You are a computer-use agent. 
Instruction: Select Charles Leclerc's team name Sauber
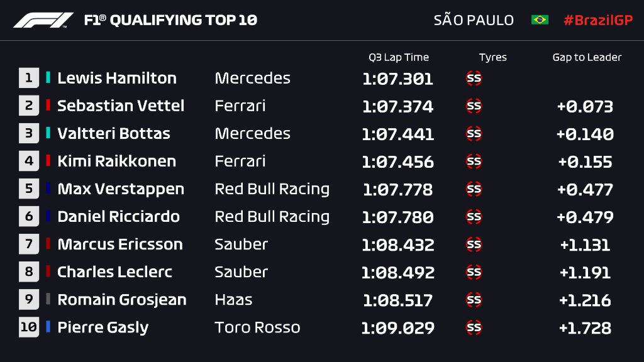coord(241,271)
